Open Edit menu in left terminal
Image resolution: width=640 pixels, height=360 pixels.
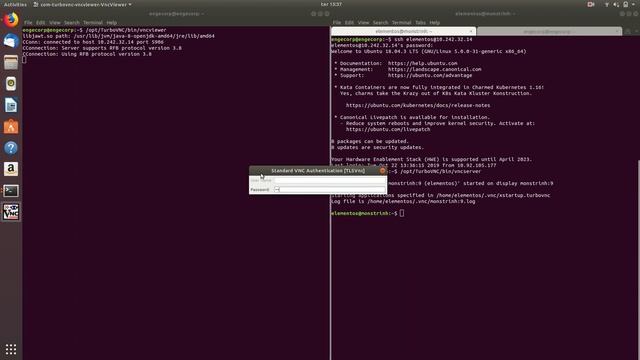[40, 23]
